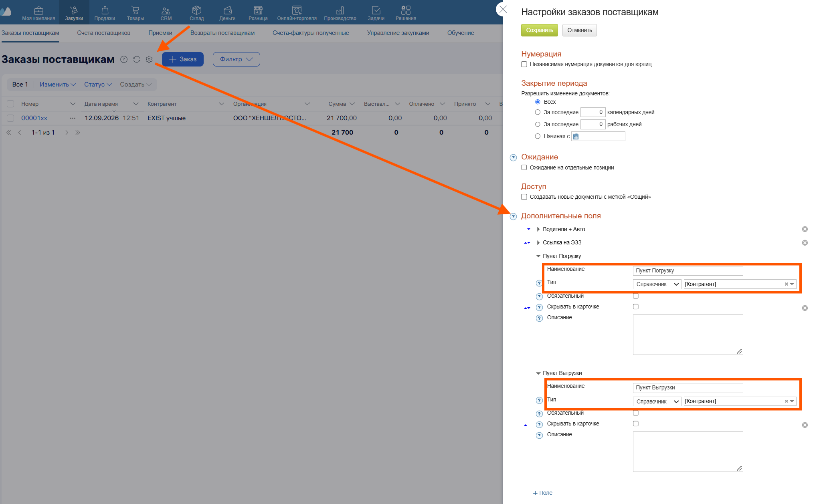
Task: Enable Ожидание на отдельные позиции checkbox
Action: click(524, 167)
